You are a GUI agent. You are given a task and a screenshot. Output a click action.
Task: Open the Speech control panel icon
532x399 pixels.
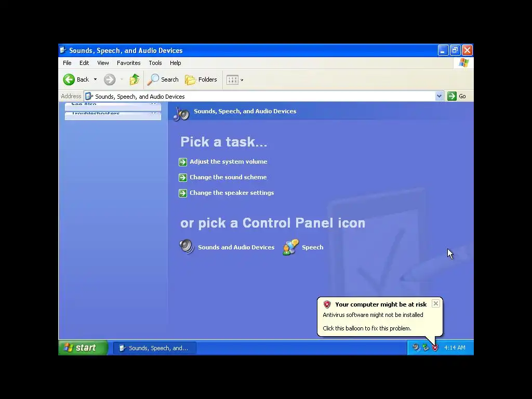pos(291,247)
